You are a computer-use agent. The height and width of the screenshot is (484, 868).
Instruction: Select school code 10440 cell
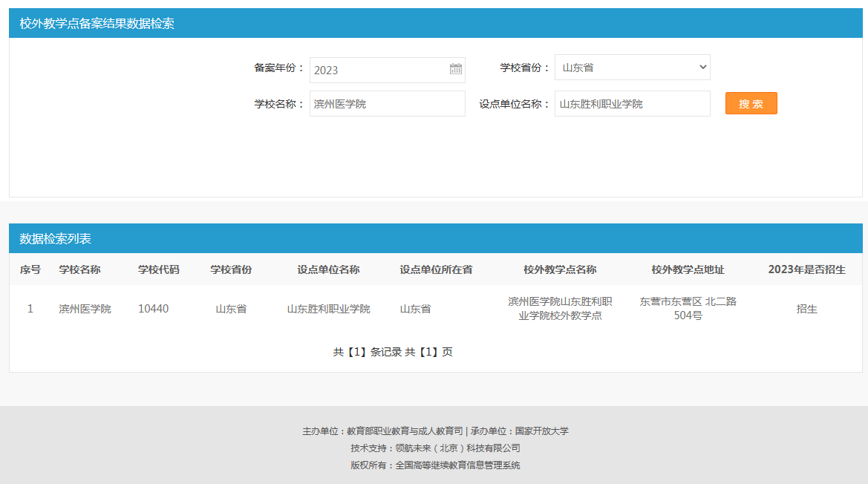[x=153, y=309]
